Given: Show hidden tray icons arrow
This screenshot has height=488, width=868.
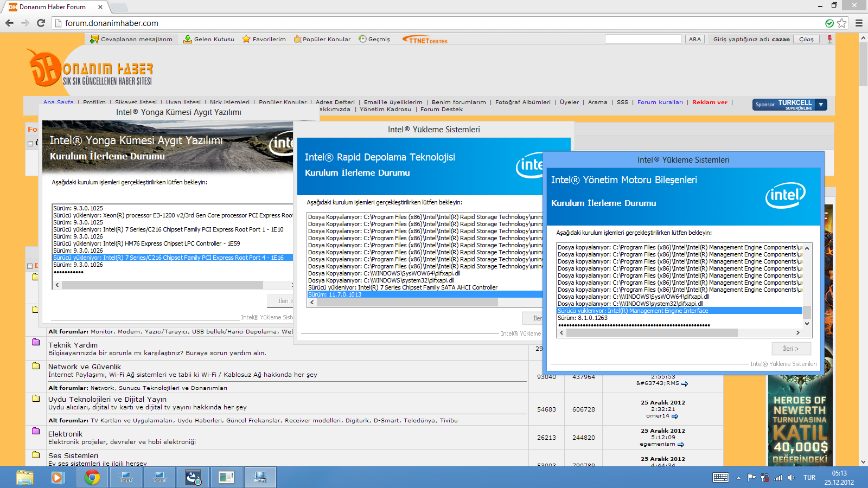Looking at the screenshot, I should 738,478.
